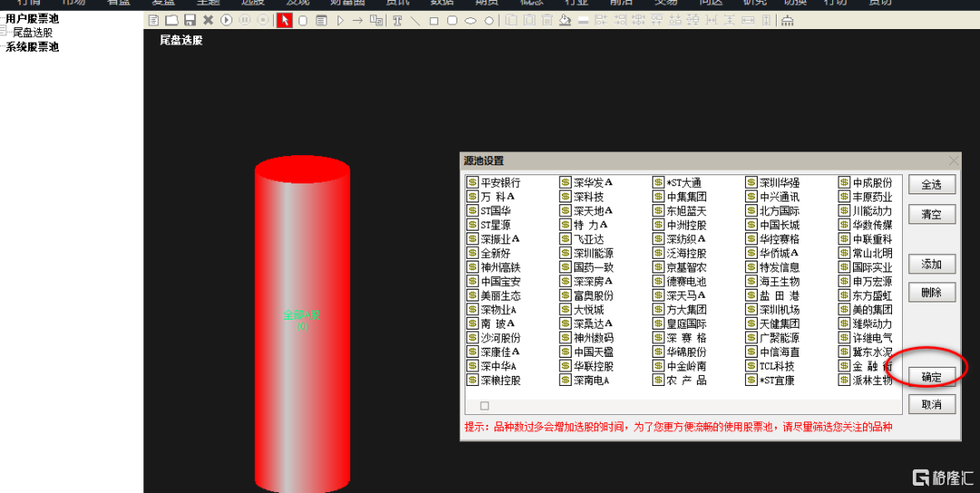Viewport: 980px width, 493px height.
Task: Toggle checkbox for TCL科技
Action: click(x=751, y=366)
